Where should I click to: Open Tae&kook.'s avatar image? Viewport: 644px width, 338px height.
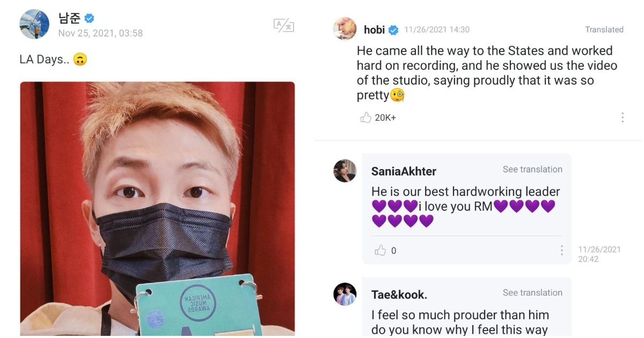click(345, 294)
